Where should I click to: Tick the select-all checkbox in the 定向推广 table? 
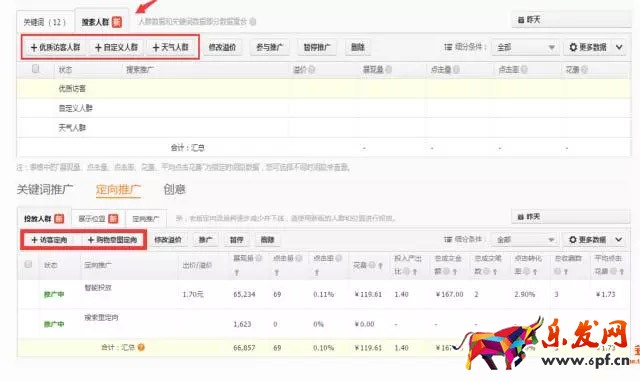tap(28, 264)
